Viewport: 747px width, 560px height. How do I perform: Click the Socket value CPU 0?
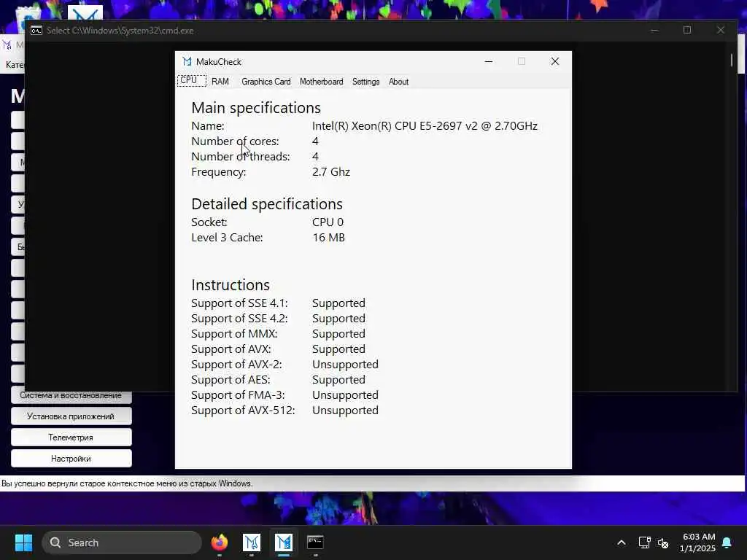[x=328, y=222]
